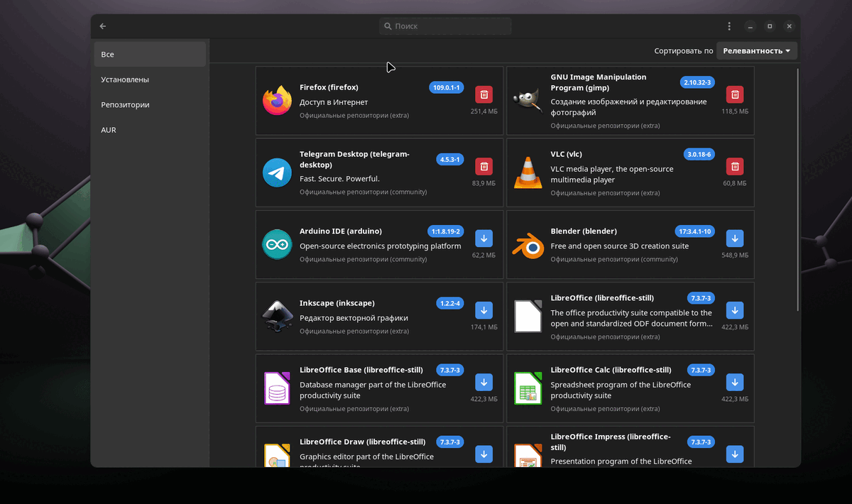This screenshot has height=504, width=852.
Task: Click Blender size 548,9 МБ
Action: (735, 255)
